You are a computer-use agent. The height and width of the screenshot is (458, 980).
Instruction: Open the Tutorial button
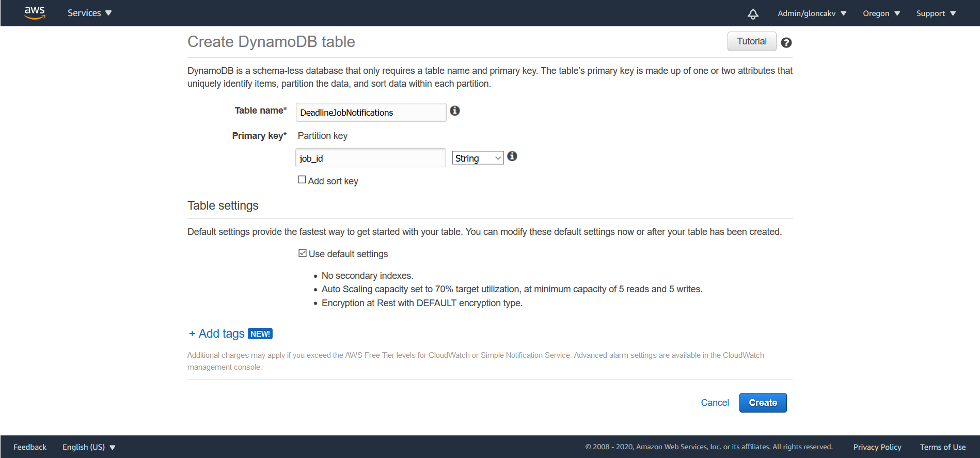(752, 41)
